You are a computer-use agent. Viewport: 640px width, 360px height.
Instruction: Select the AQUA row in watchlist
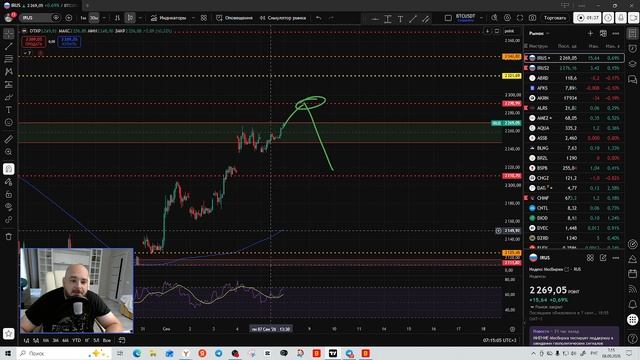pyautogui.click(x=574, y=128)
